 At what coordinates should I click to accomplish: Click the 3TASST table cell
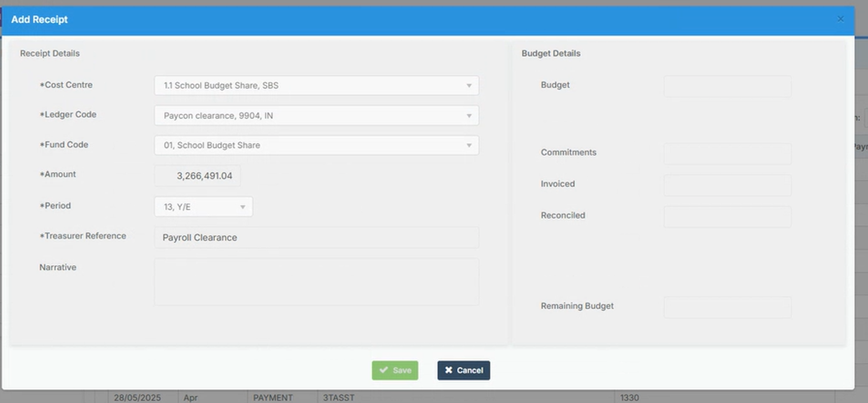click(338, 397)
